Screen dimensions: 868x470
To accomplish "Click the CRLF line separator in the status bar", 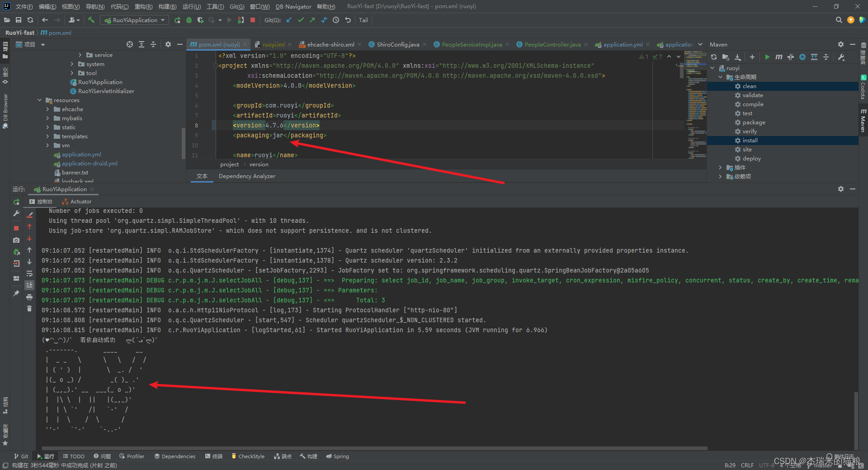I will (747, 465).
